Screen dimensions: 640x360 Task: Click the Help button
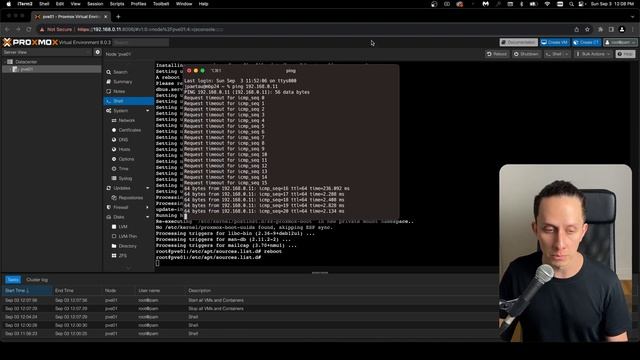click(626, 54)
